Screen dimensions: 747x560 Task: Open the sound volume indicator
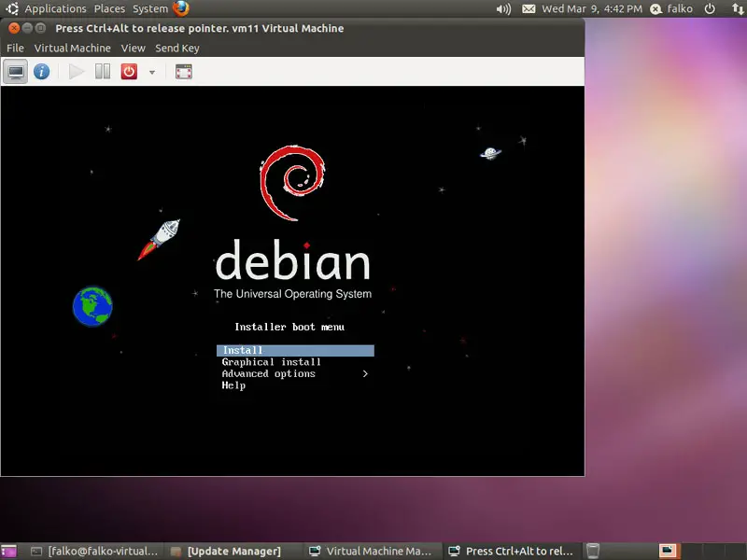point(503,8)
